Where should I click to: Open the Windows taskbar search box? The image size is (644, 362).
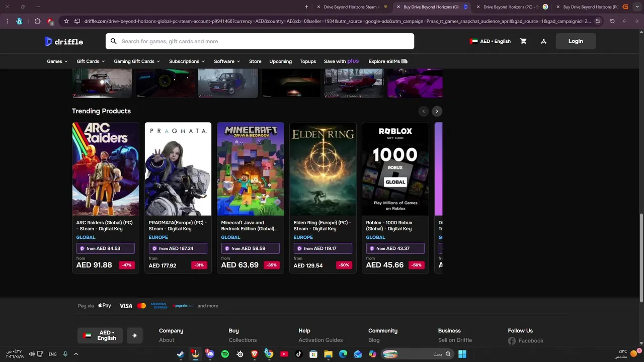coord(417,354)
